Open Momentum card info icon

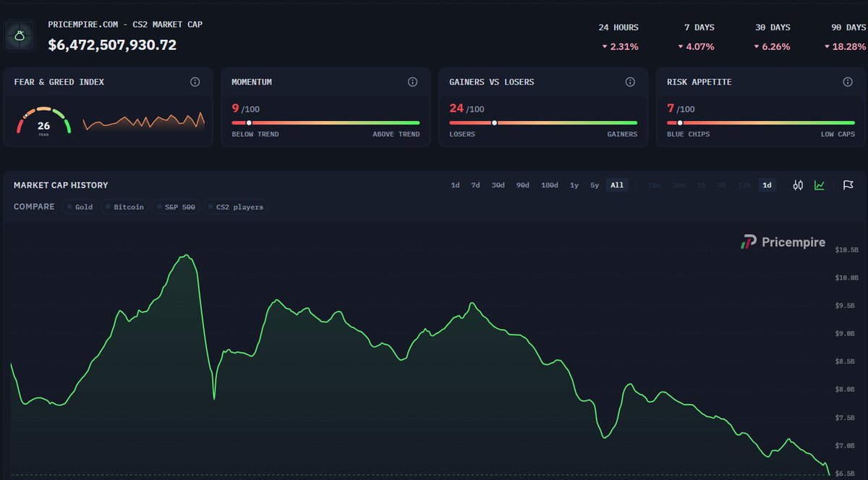(412, 82)
